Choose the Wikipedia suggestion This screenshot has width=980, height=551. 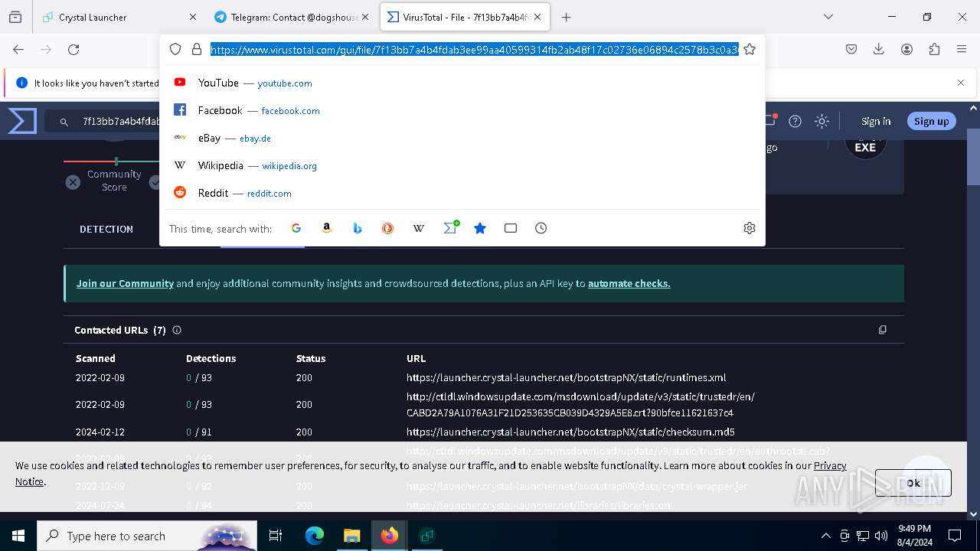462,165
